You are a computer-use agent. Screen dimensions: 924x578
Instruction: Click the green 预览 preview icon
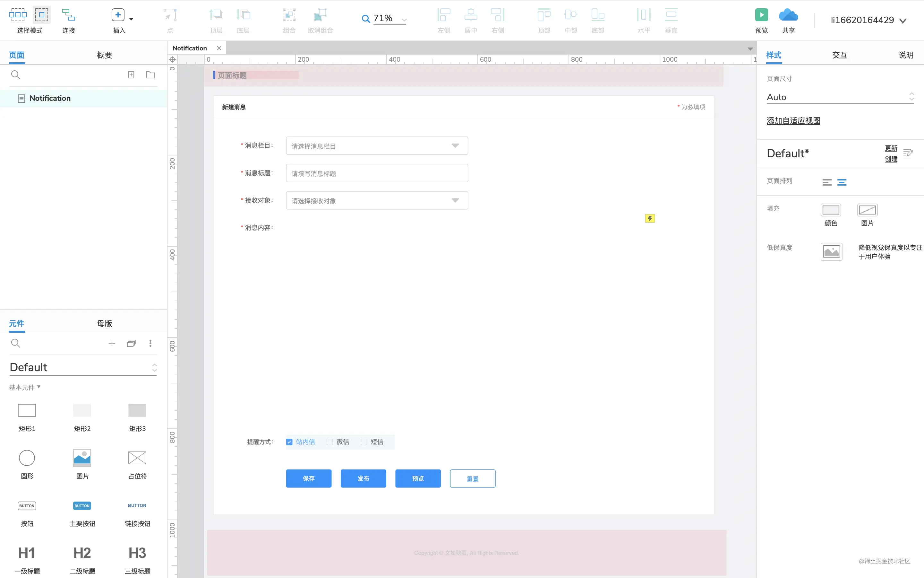pyautogui.click(x=761, y=15)
